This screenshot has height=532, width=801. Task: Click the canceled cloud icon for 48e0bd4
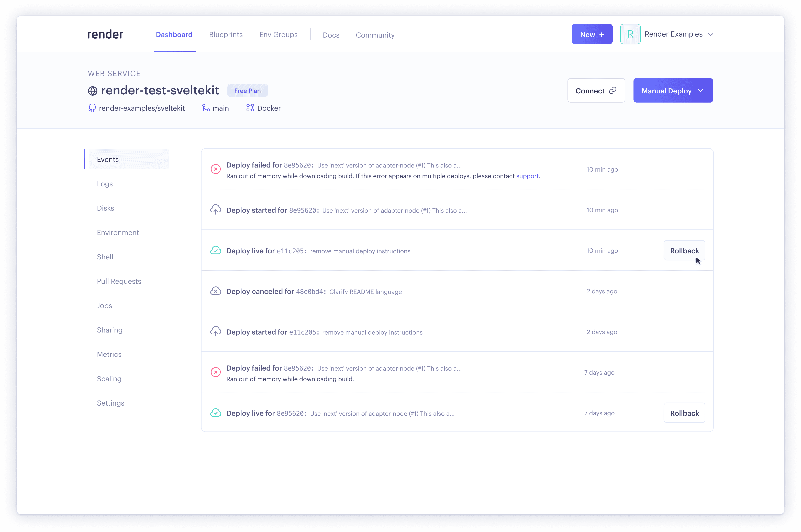215,291
